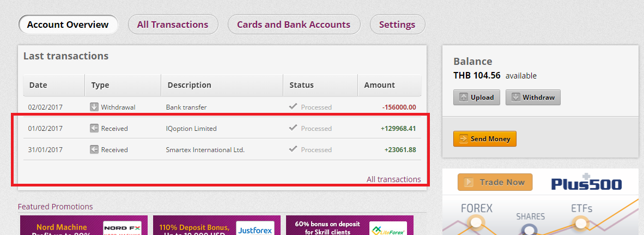The width and height of the screenshot is (644, 235).
Task: Go to the Settings tab
Action: pyautogui.click(x=397, y=25)
